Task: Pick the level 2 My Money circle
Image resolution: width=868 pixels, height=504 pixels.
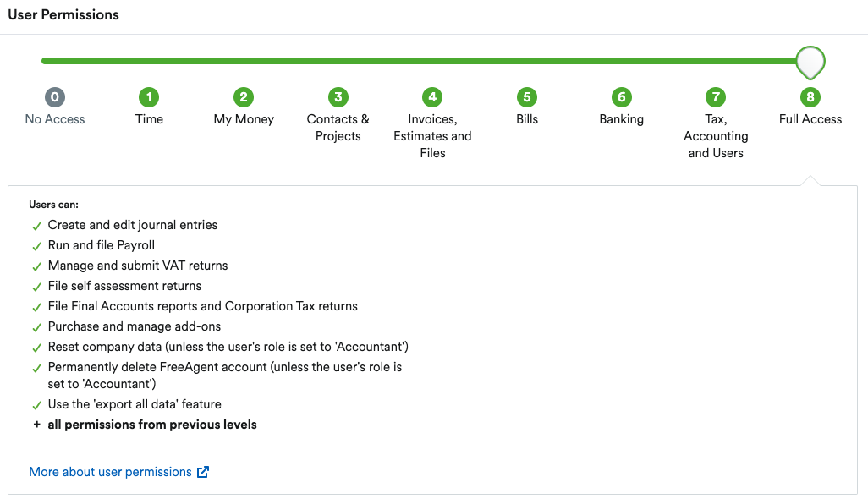Action: pyautogui.click(x=244, y=97)
